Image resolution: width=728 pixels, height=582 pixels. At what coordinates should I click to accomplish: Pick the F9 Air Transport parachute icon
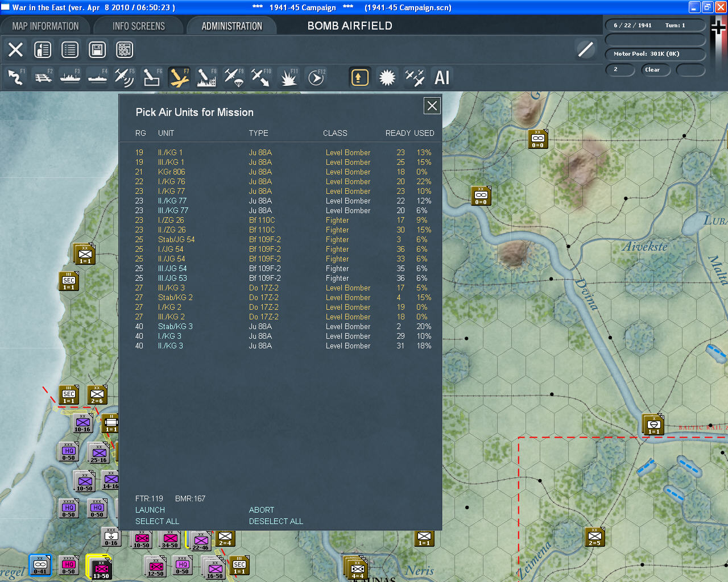tap(234, 77)
